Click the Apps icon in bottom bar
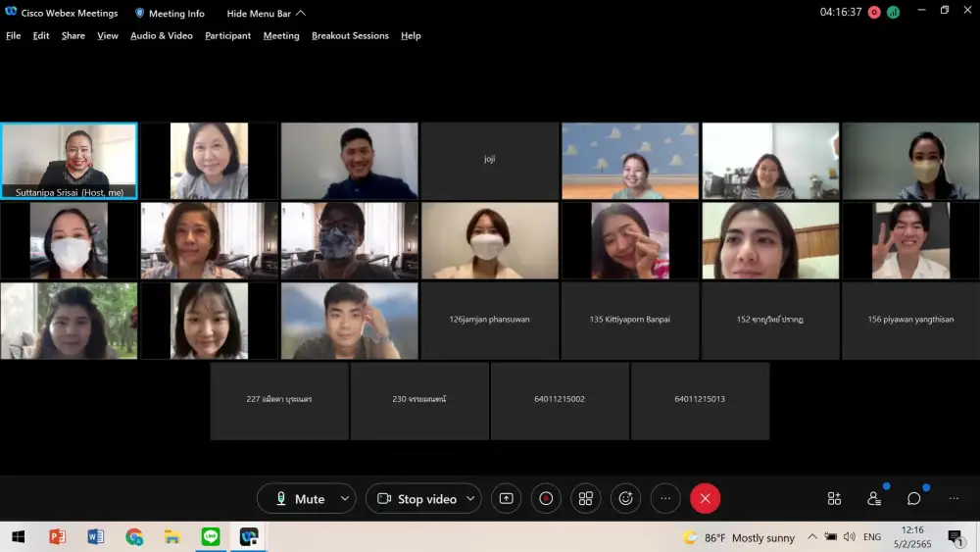The height and width of the screenshot is (552, 980). coord(834,498)
